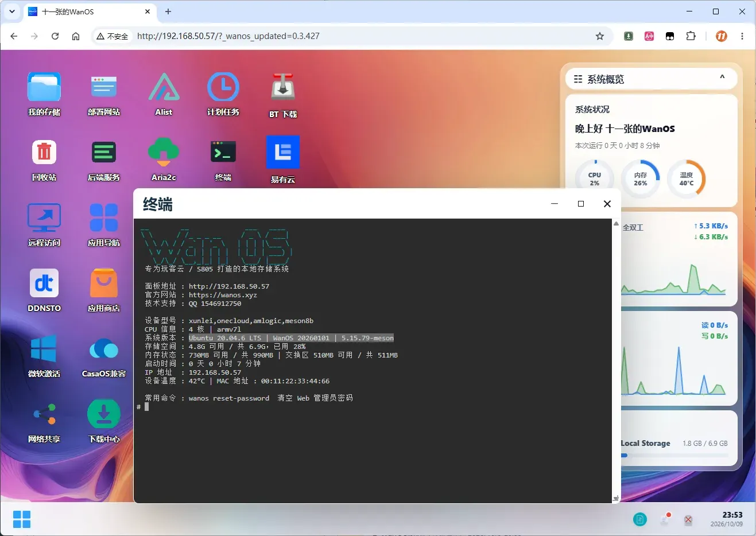Select the 十一张的WanOS browser tab
756x536 pixels.
pyautogui.click(x=90, y=11)
